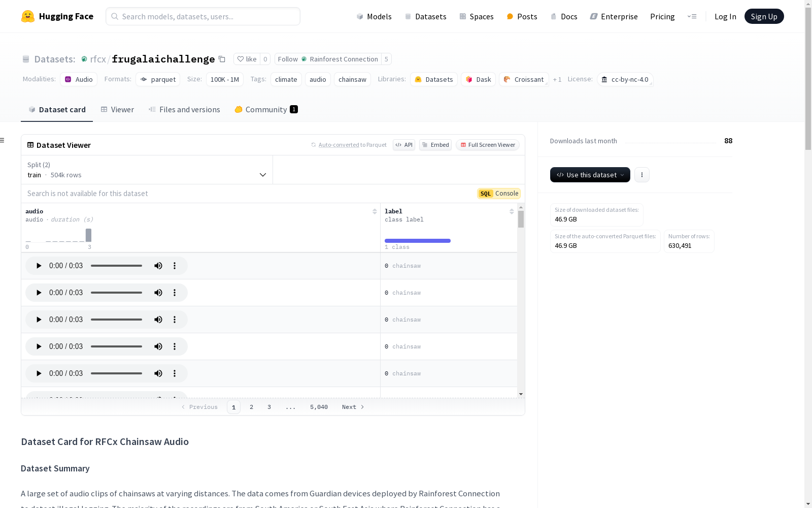The image size is (812, 508).
Task: Sort by the label column
Action: click(x=512, y=211)
